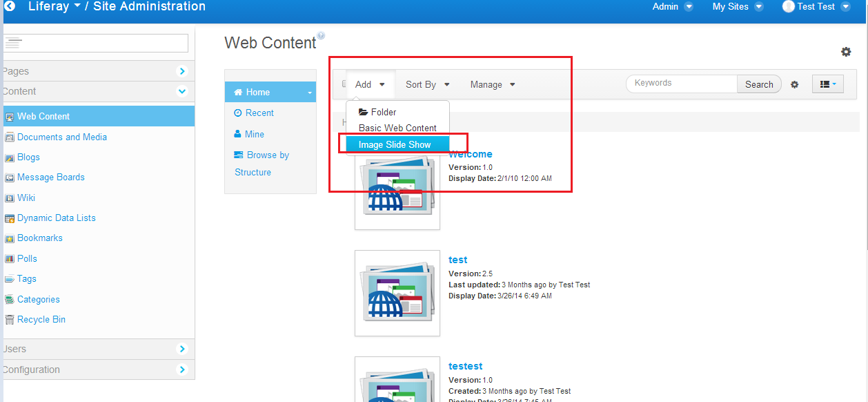
Task: Click the Keywords search field
Action: (x=682, y=84)
